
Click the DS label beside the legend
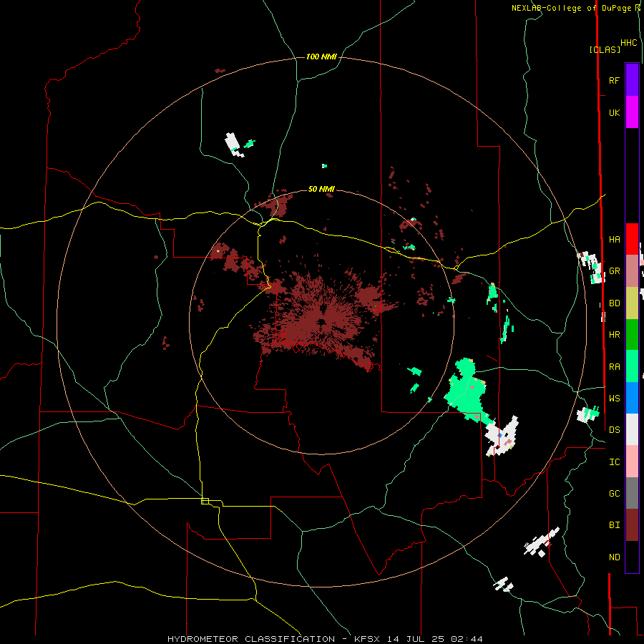click(x=614, y=430)
